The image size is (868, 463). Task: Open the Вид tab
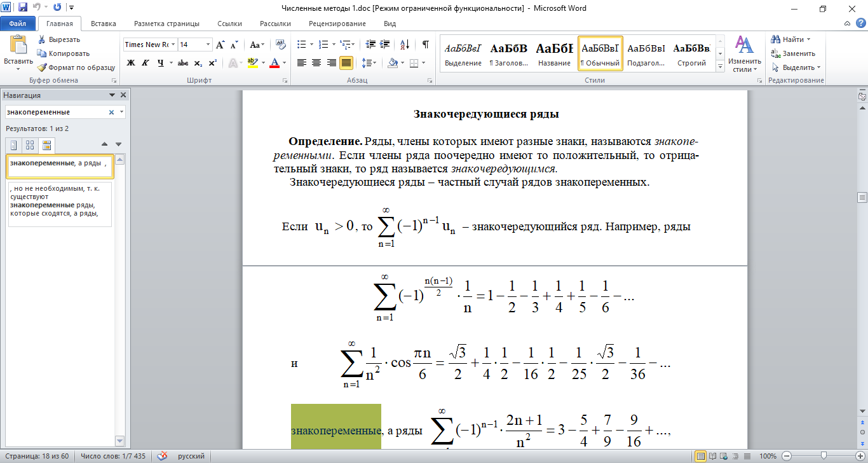point(390,24)
